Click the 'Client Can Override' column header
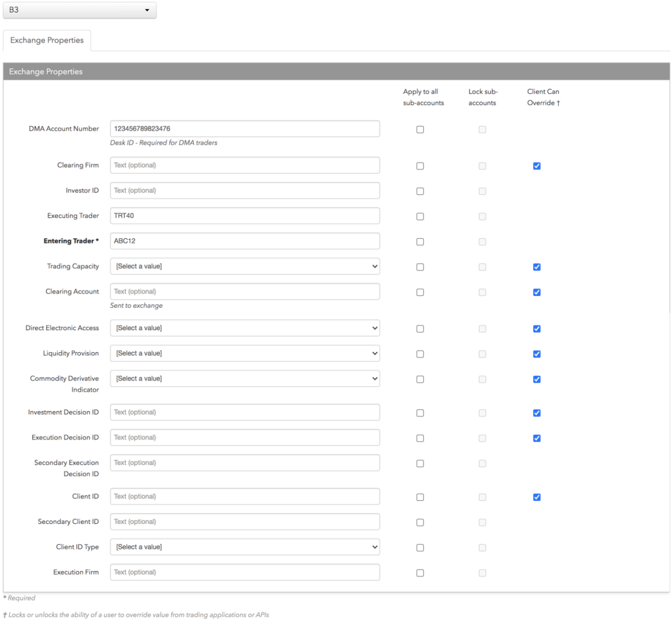This screenshot has height=638, width=672. [543, 97]
